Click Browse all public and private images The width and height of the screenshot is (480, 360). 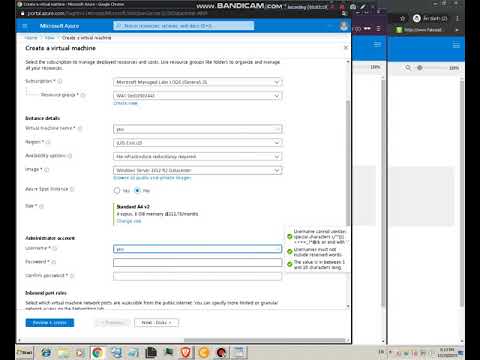point(152,178)
